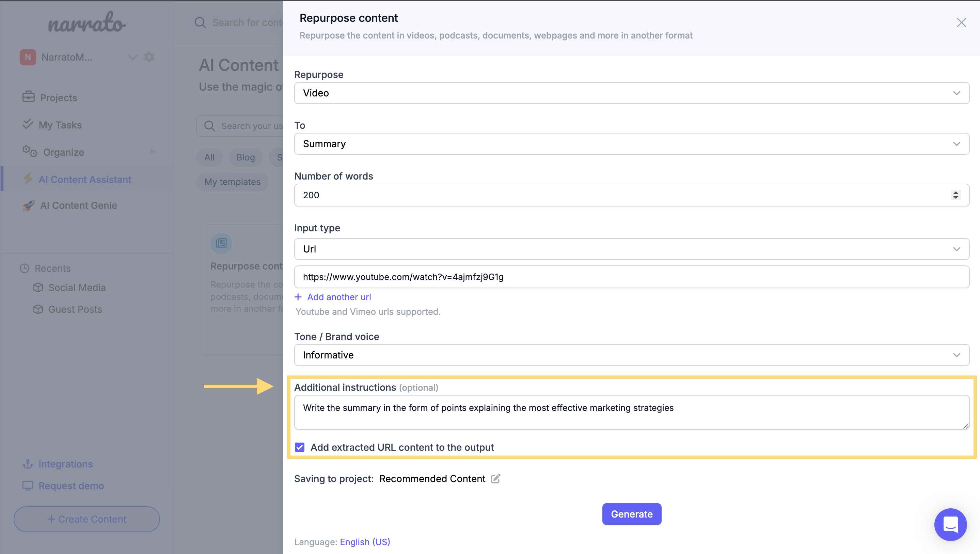This screenshot has height=554, width=980.
Task: Open Social Media recent project
Action: click(x=77, y=288)
